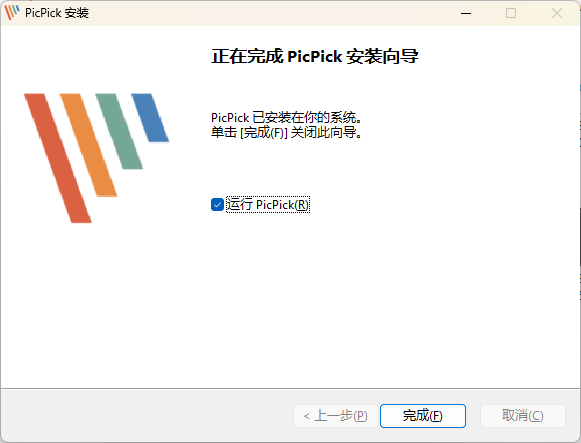The width and height of the screenshot is (581, 443).
Task: Click the PicPick icon in title bar
Action: pos(12,13)
